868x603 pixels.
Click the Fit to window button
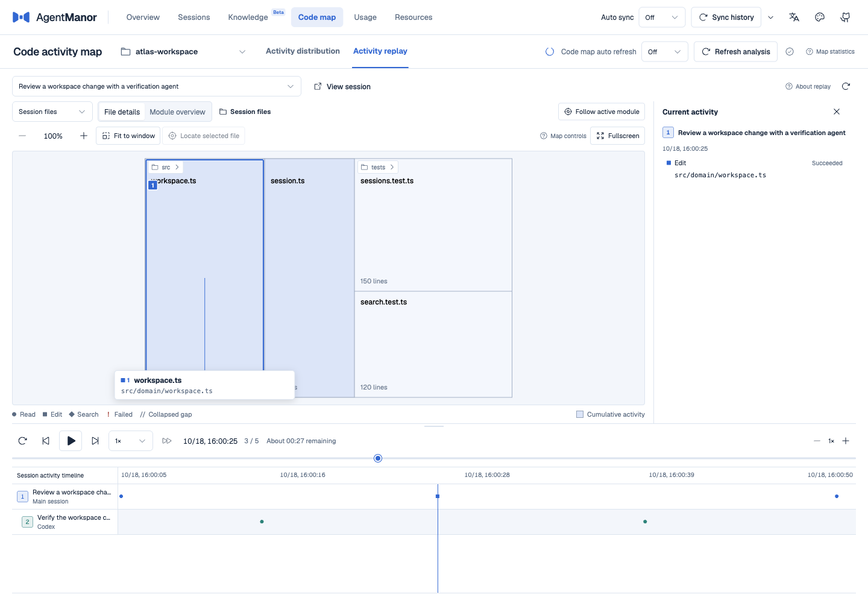coord(128,136)
